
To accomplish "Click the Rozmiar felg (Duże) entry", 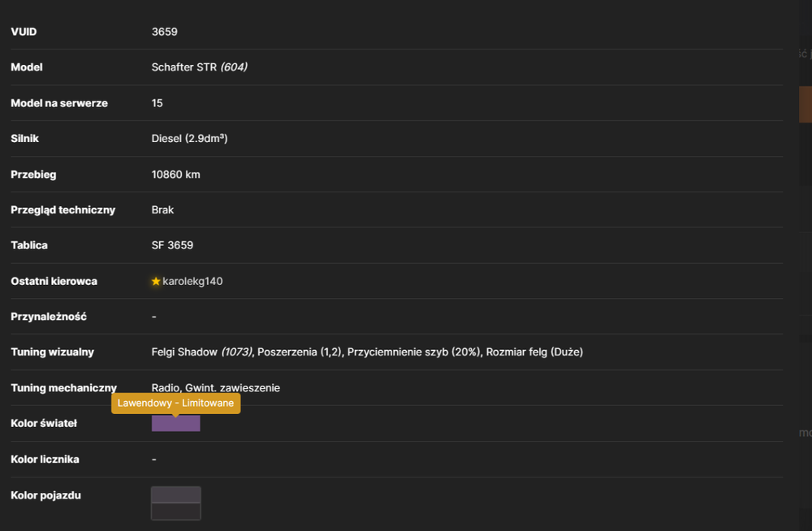I will pyautogui.click(x=534, y=352).
